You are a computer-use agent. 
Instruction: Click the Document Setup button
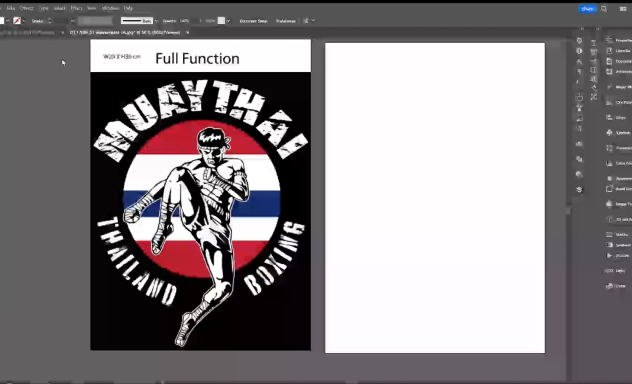coord(253,21)
